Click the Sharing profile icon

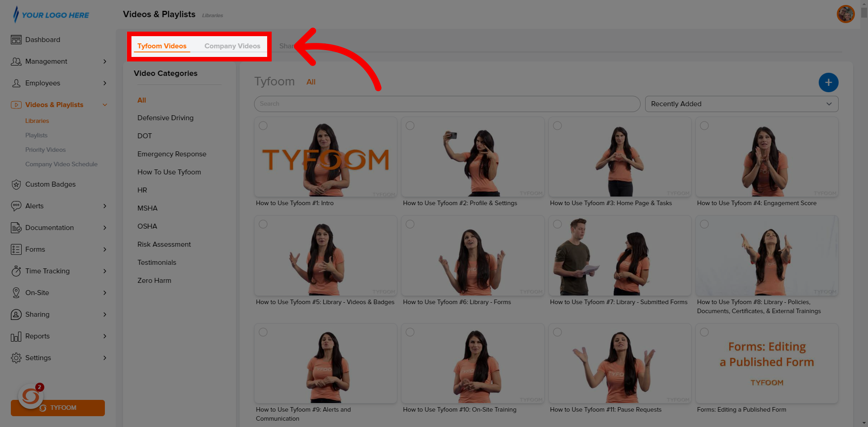[x=16, y=314]
